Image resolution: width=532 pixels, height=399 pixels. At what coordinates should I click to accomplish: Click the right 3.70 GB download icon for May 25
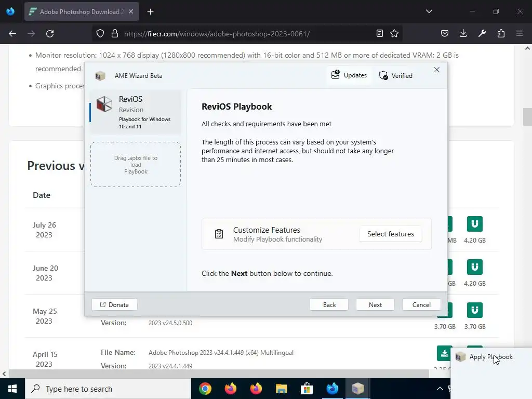pos(475,310)
